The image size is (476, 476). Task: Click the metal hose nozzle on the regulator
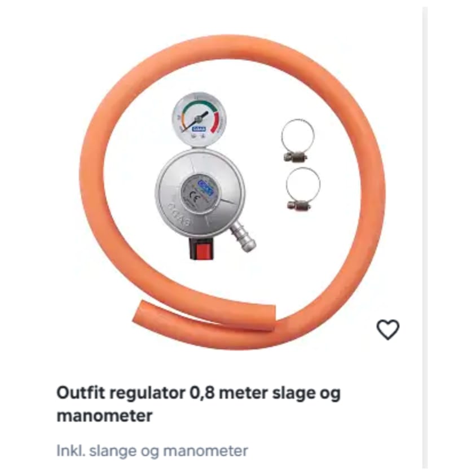[x=243, y=237]
